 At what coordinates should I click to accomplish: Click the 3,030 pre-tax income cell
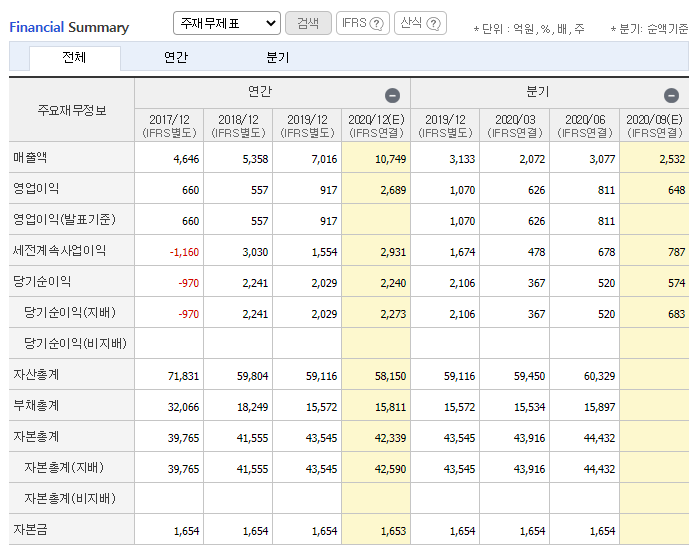coord(238,252)
